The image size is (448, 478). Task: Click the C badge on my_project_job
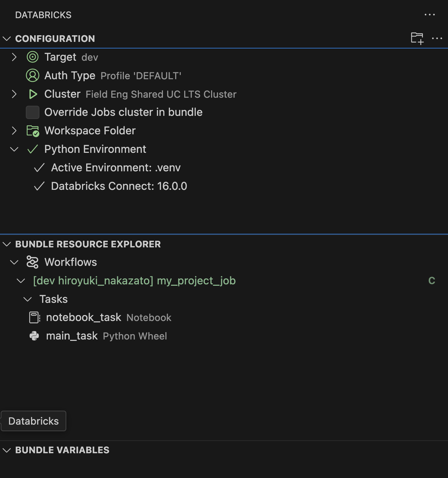pos(432,280)
